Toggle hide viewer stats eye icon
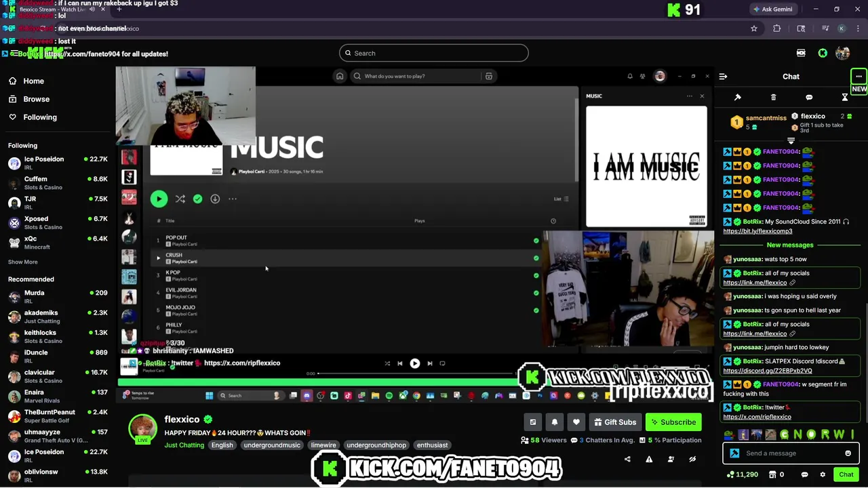This screenshot has width=868, height=488. click(692, 459)
